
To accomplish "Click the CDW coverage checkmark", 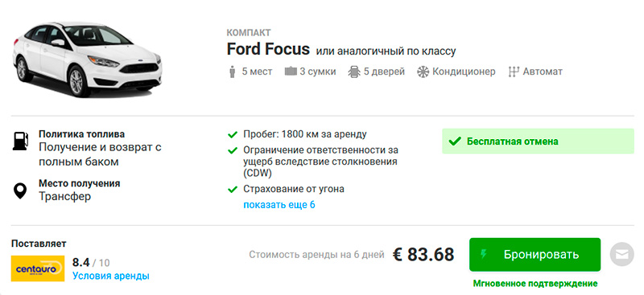I will point(233,150).
